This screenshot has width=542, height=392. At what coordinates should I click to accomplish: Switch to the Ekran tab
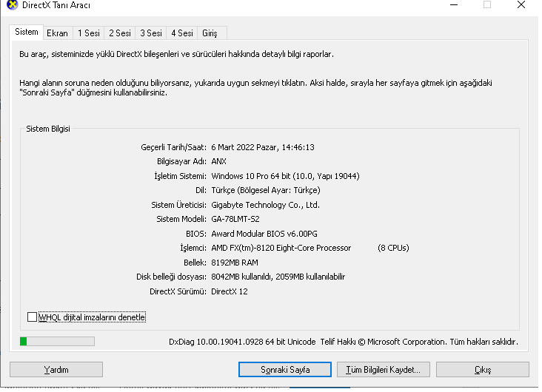[57, 33]
